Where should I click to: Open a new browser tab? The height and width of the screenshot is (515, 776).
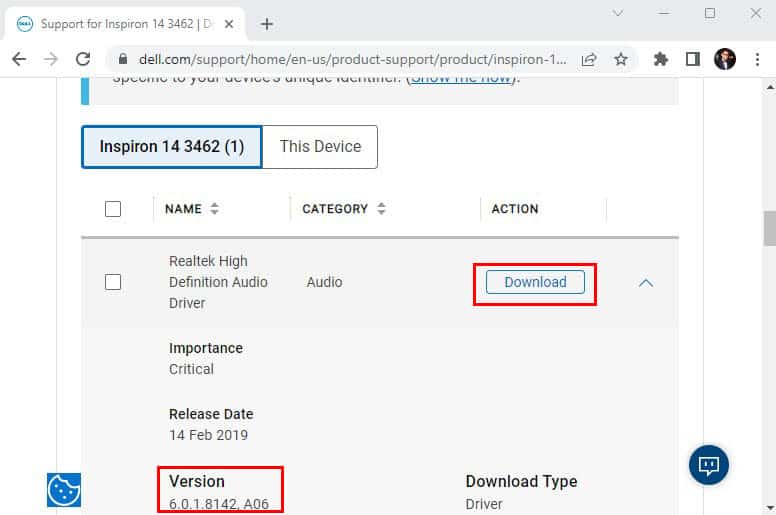267,24
